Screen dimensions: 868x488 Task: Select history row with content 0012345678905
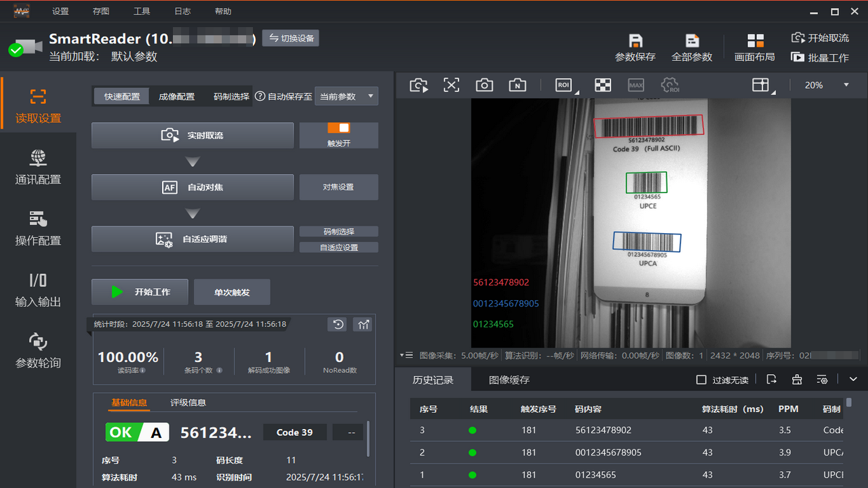pos(608,452)
